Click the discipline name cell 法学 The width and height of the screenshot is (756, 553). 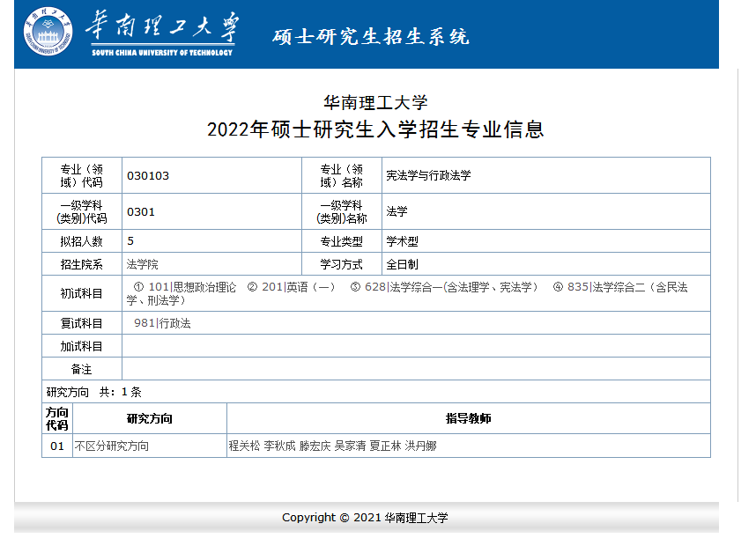[397, 212]
